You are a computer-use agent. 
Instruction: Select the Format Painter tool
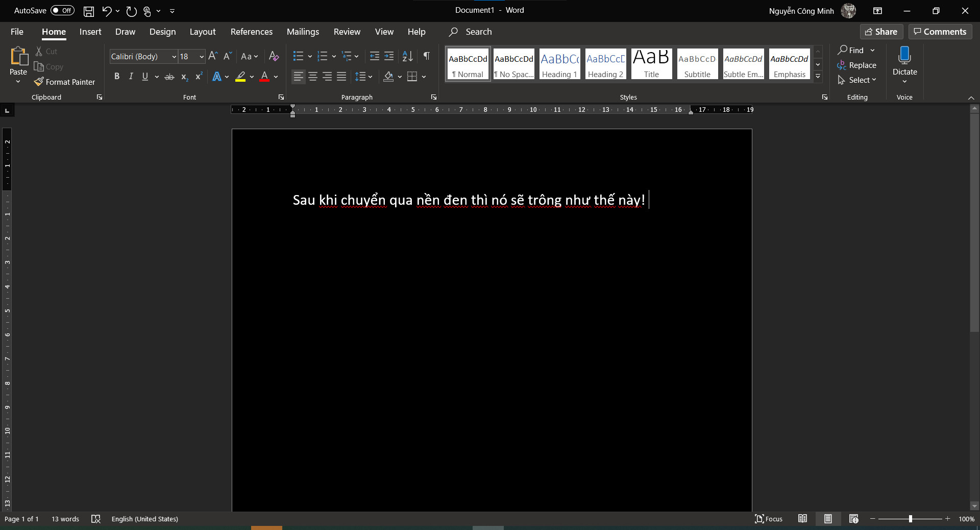(64, 82)
